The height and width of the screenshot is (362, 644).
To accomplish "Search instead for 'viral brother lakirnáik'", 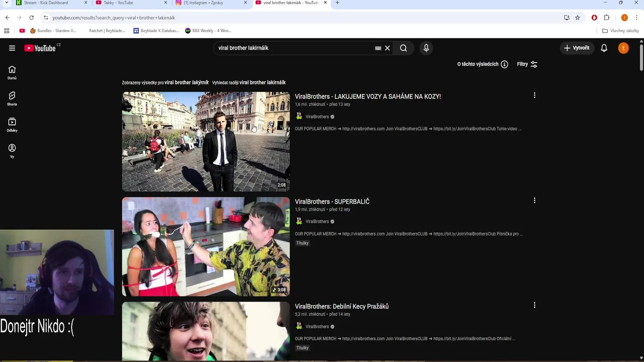I will [x=262, y=82].
